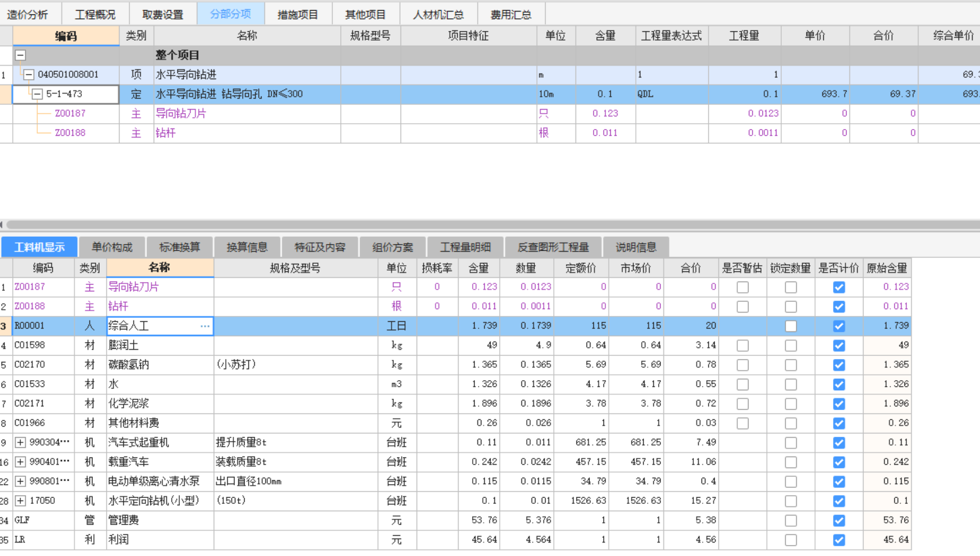Click 膨润土 含量 value 49
980x556 pixels.
479,346
